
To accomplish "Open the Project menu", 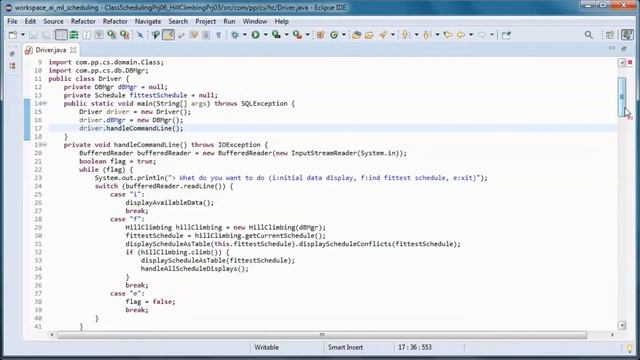I will tap(205, 21).
